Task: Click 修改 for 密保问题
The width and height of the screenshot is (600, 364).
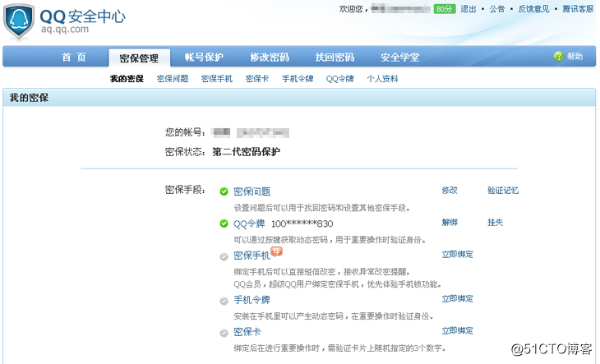Action: (450, 191)
